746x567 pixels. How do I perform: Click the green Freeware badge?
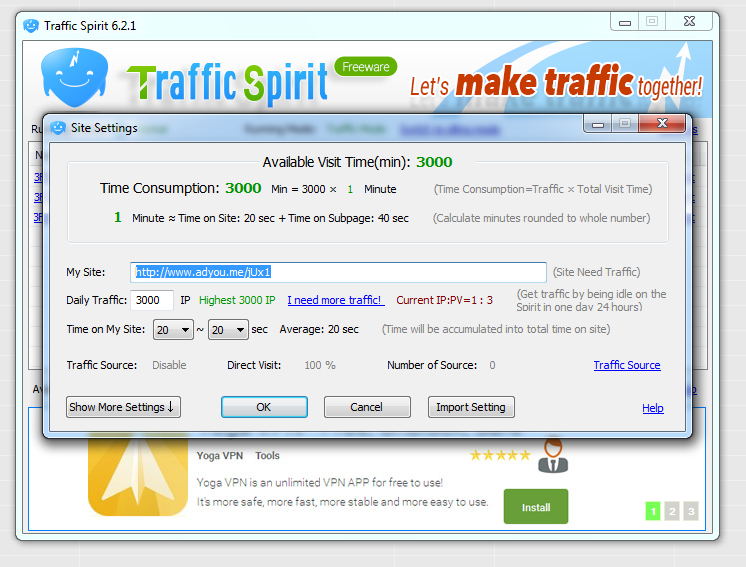click(x=365, y=67)
